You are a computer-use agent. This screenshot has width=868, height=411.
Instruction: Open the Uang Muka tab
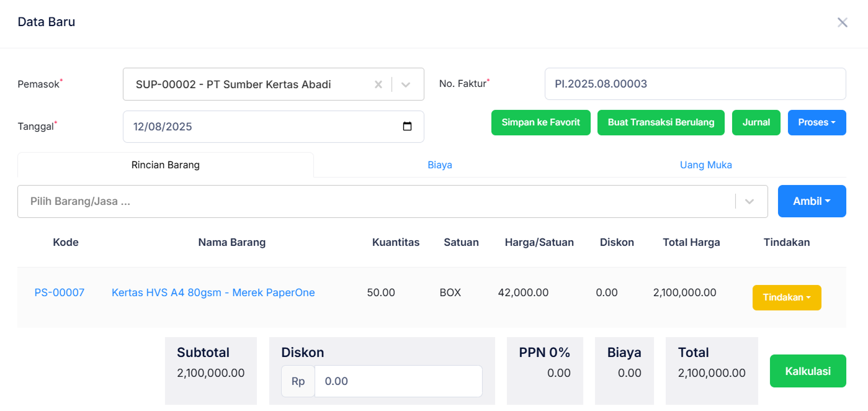point(705,165)
